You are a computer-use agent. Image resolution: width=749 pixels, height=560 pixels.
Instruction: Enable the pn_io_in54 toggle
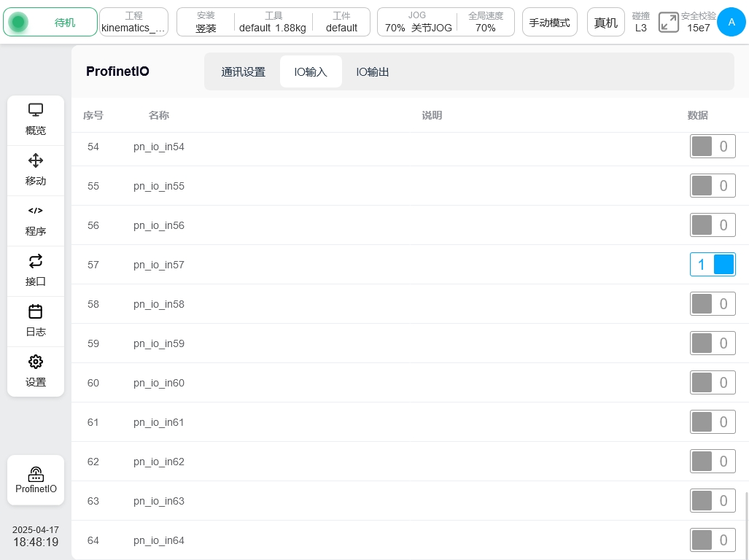713,147
